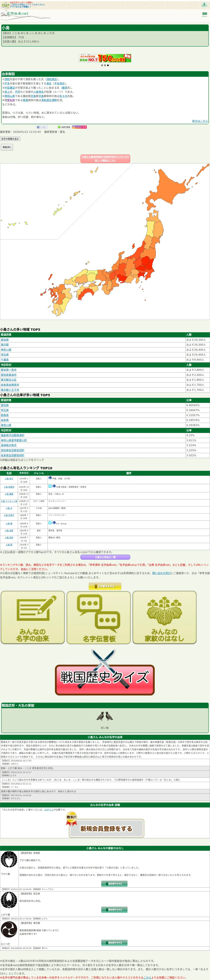
Task: Open the 神奈川県愛甲郡愛川町 link
Action: click(14, 440)
